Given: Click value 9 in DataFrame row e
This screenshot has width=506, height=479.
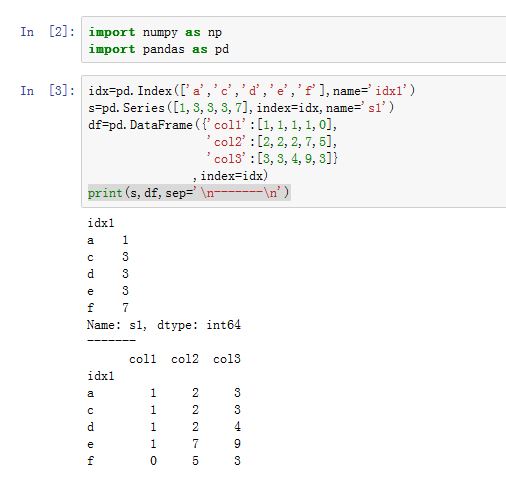Looking at the screenshot, I should tap(237, 444).
